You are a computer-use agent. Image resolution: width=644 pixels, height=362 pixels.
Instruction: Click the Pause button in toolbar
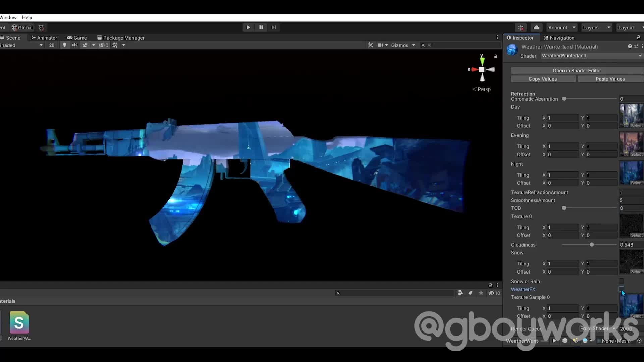261,27
